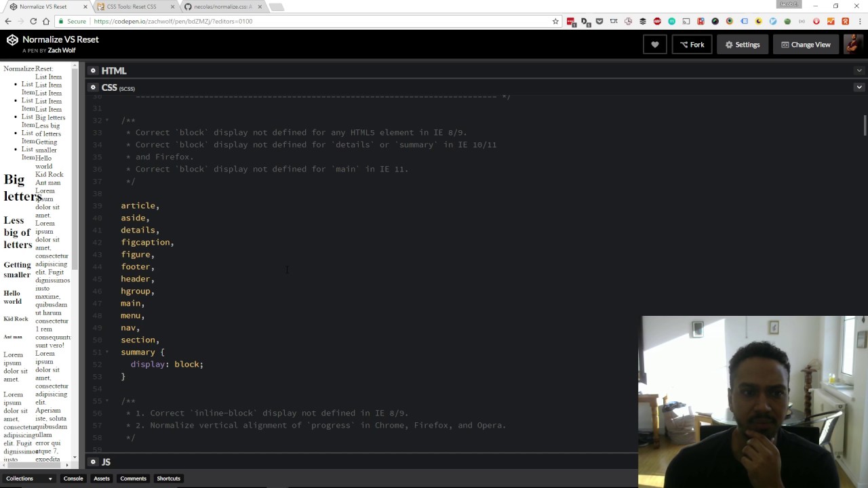Image resolution: width=868 pixels, height=488 pixels.
Task: Show keyboard Shortcuts
Action: [x=168, y=479]
